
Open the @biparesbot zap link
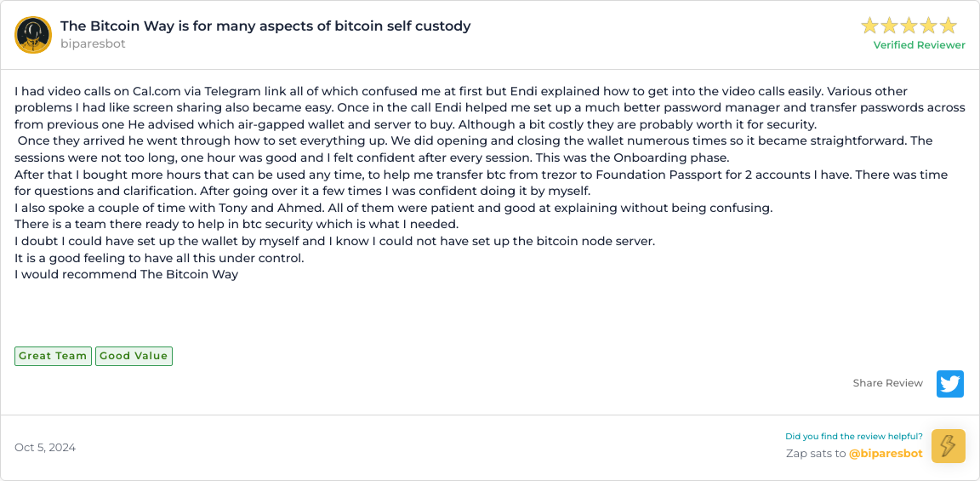click(886, 454)
